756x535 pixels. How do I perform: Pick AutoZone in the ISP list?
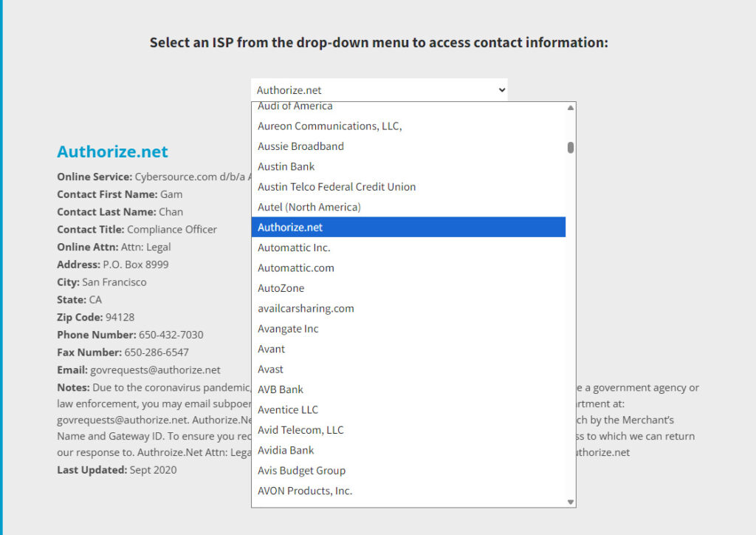coord(281,288)
